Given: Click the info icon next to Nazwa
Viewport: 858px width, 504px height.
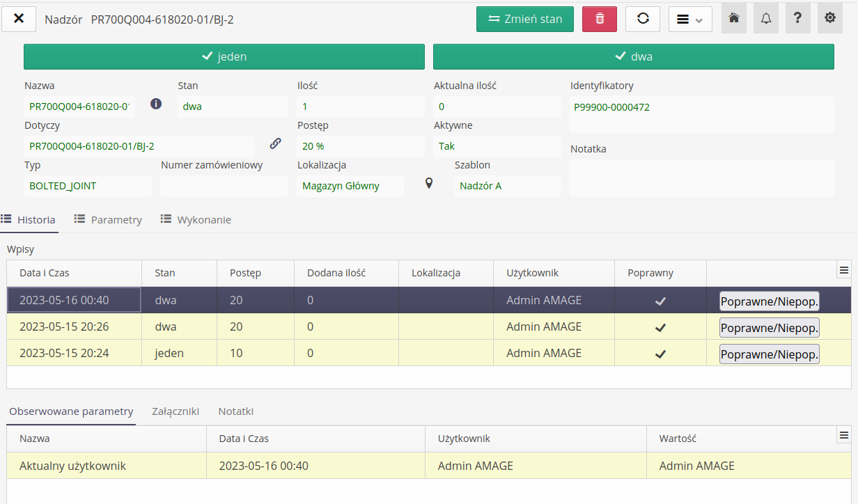Looking at the screenshot, I should click(x=156, y=104).
